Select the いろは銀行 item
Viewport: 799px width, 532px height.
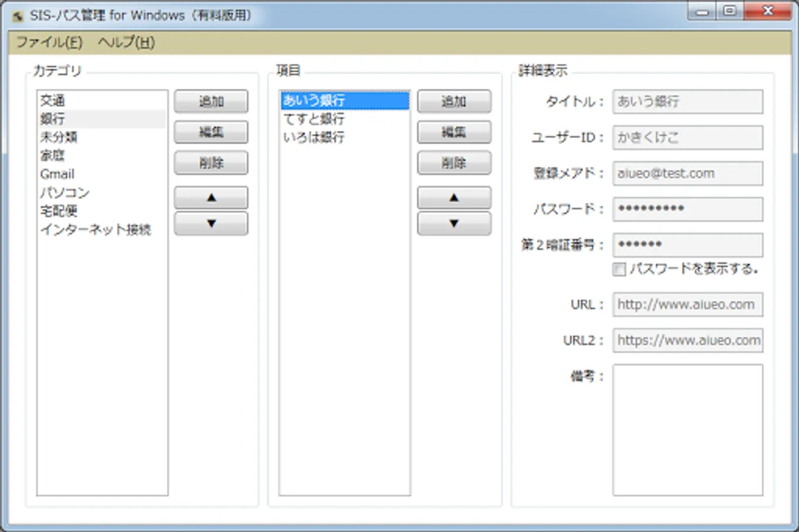point(345,137)
